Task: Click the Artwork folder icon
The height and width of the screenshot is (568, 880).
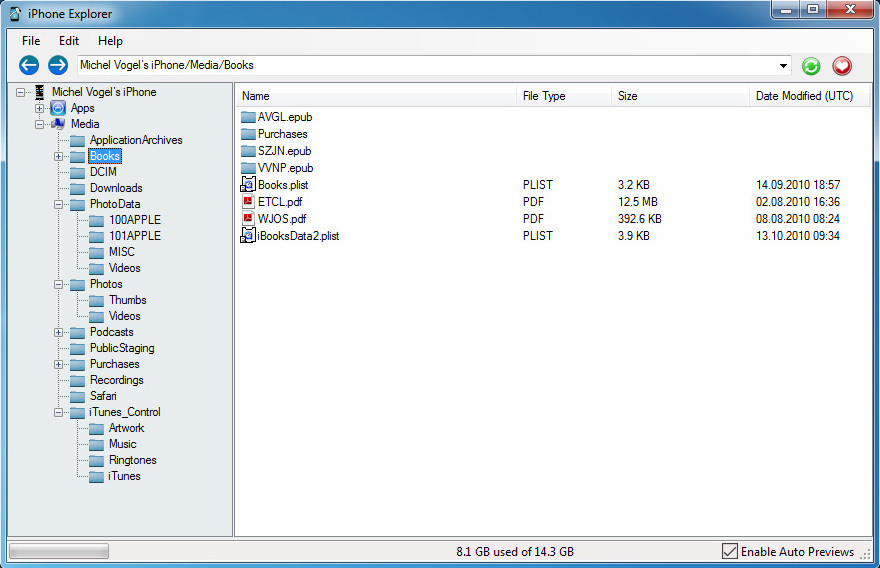Action: (97, 428)
